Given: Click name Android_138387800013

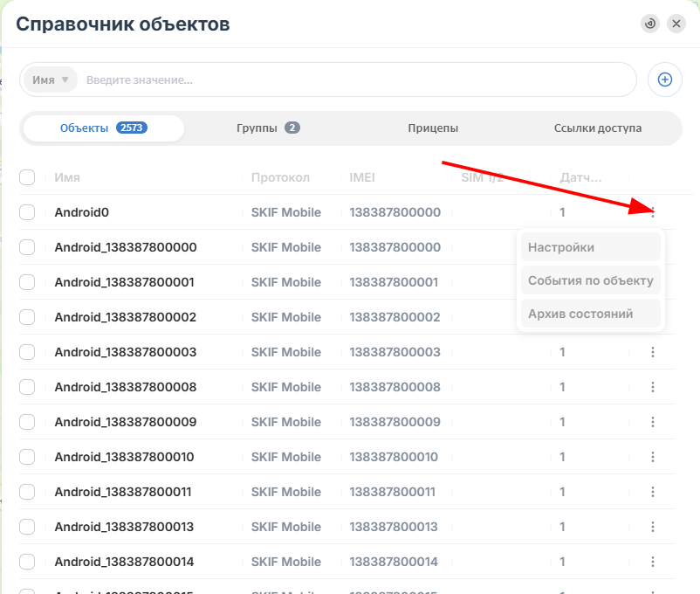Looking at the screenshot, I should pyautogui.click(x=124, y=527).
